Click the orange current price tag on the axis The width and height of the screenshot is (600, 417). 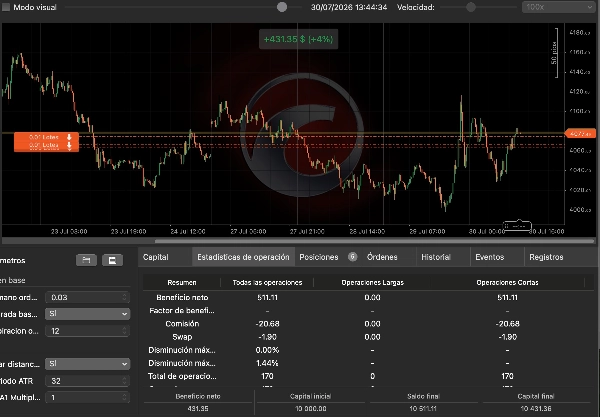coord(581,134)
